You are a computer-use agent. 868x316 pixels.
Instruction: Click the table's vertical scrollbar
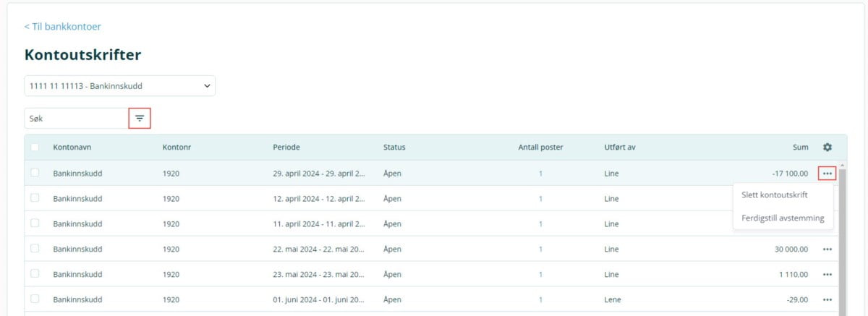(x=842, y=239)
